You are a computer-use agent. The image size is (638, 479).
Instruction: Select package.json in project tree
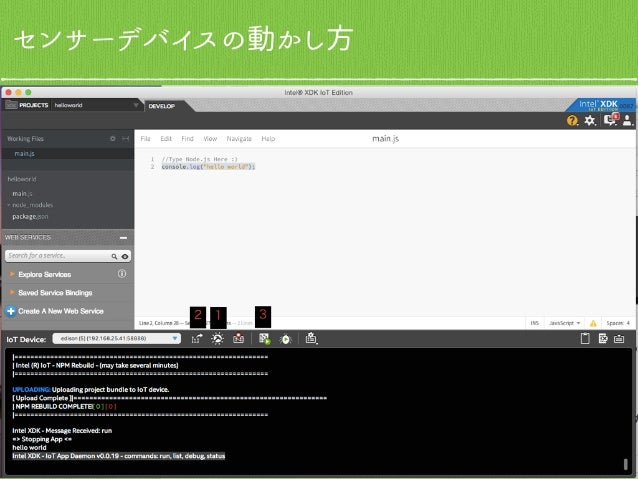(x=30, y=217)
